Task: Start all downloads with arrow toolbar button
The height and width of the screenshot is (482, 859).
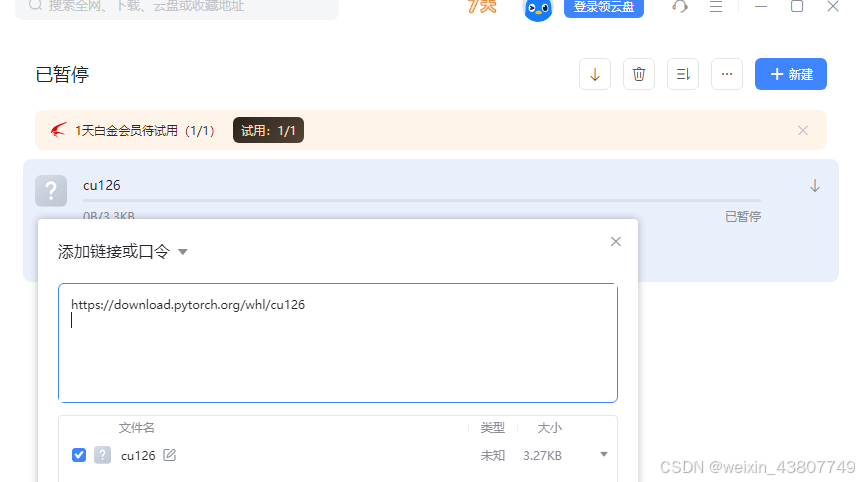Action: coord(595,74)
